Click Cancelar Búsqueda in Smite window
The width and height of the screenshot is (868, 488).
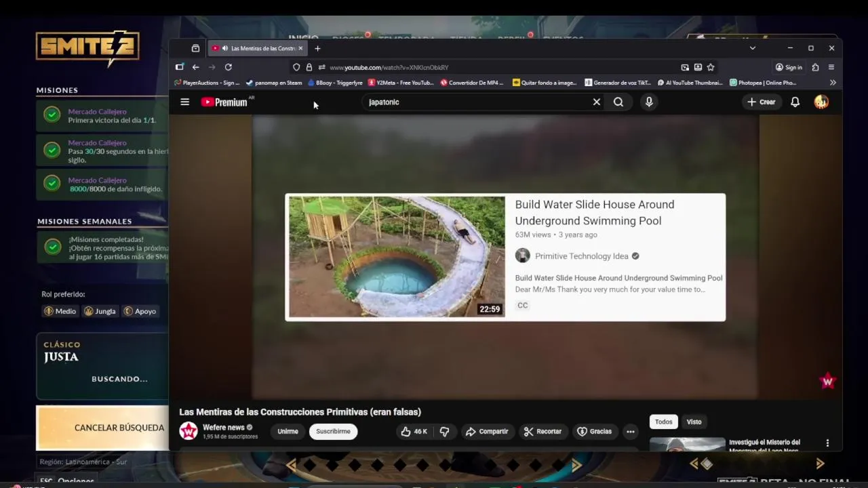pyautogui.click(x=102, y=428)
